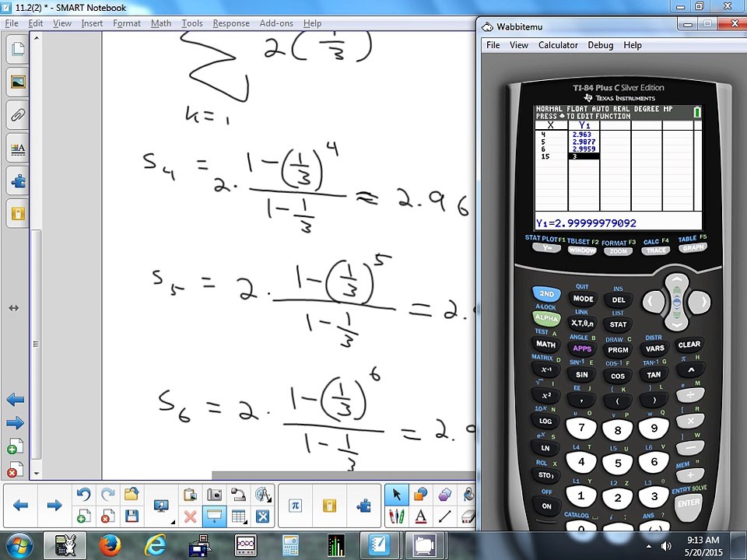
Task: Open Firefox from the taskbar
Action: (110, 546)
